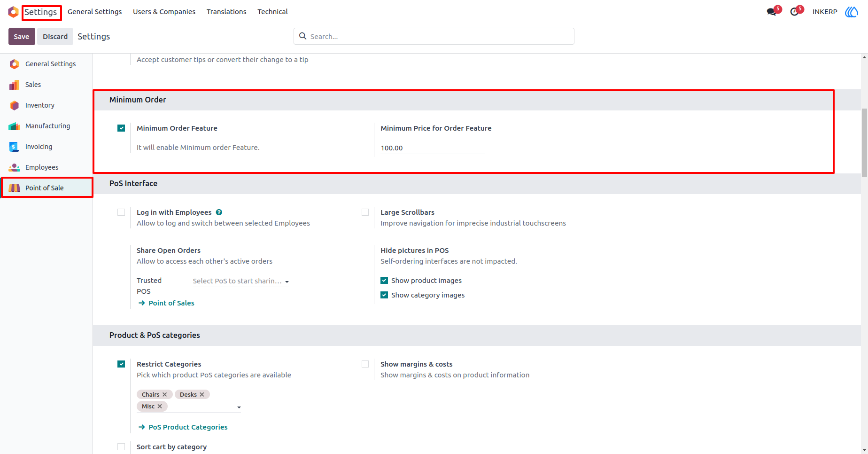Select the Sales settings section
The width and height of the screenshot is (868, 454).
[46, 85]
